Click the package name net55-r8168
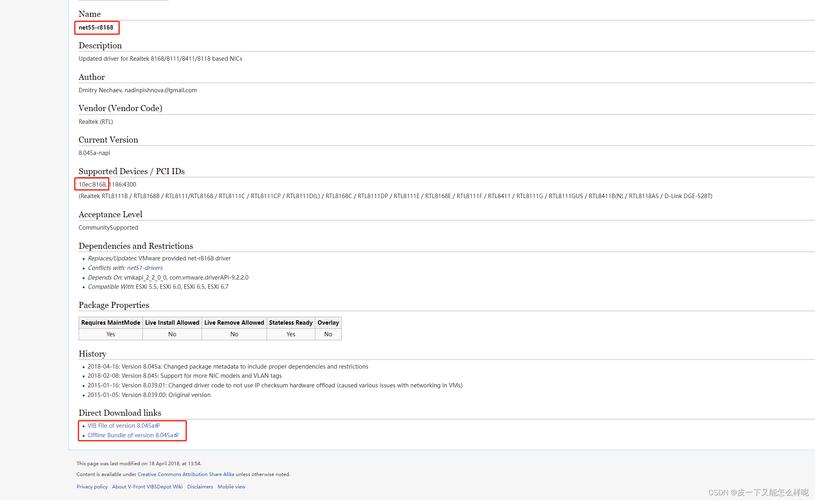Screen dimensions: 815x500 (x=96, y=28)
